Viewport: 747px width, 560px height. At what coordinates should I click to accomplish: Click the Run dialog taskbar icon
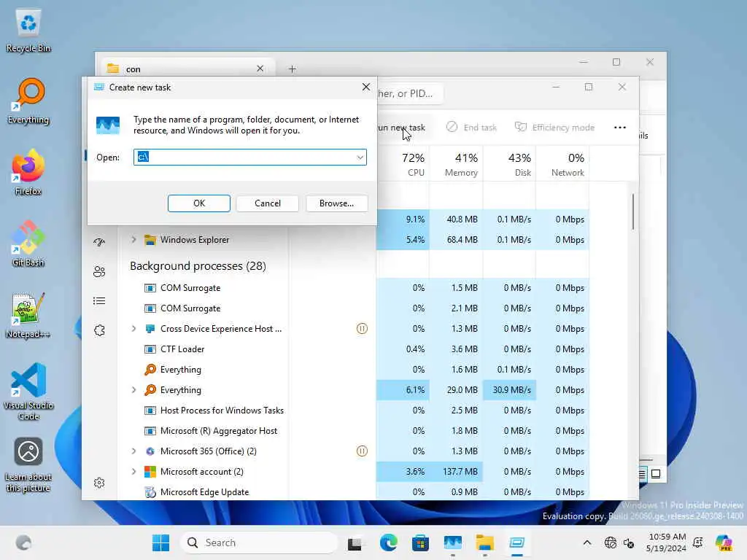tap(517, 542)
